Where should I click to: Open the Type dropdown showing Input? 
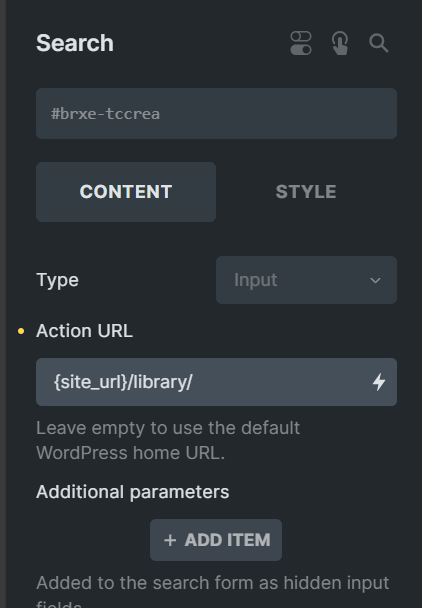click(x=306, y=280)
